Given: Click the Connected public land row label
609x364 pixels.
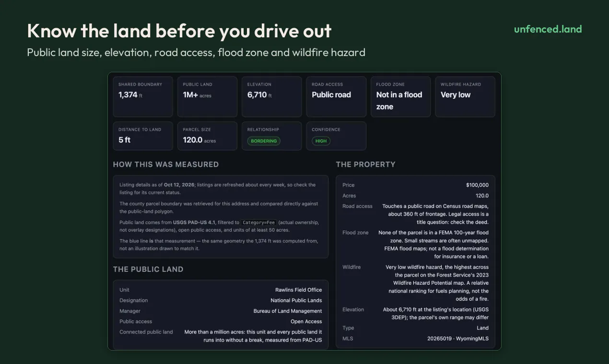Looking at the screenshot, I should pos(146,332).
